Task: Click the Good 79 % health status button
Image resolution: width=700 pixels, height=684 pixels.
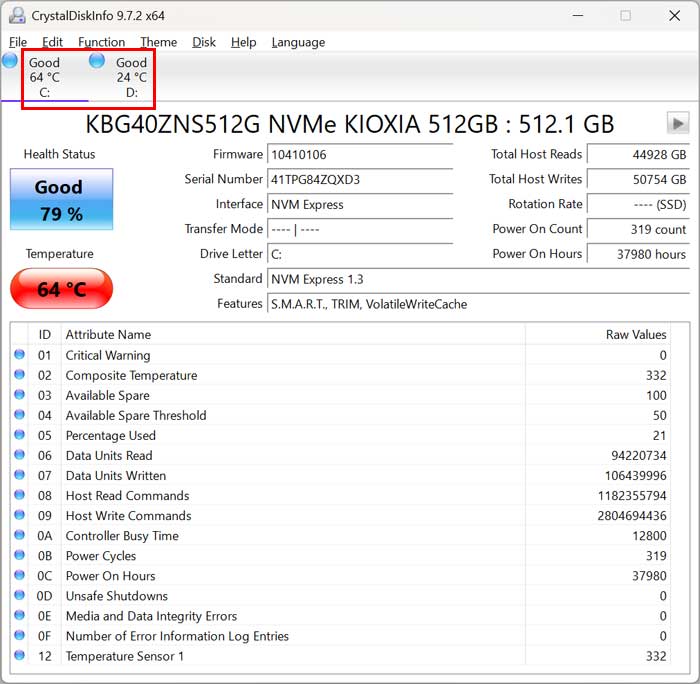Action: [x=61, y=200]
